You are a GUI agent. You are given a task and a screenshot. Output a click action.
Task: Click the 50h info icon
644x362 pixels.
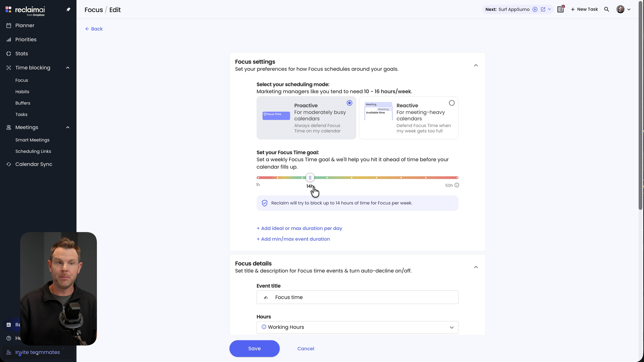[457, 185]
